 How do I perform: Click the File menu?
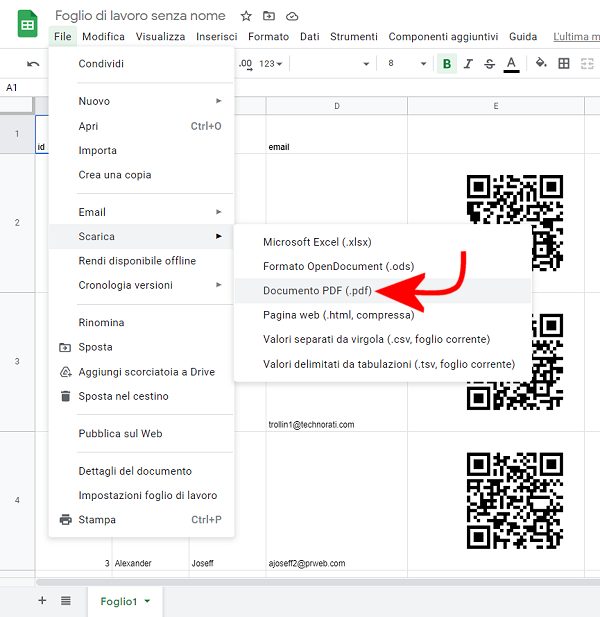(x=63, y=37)
